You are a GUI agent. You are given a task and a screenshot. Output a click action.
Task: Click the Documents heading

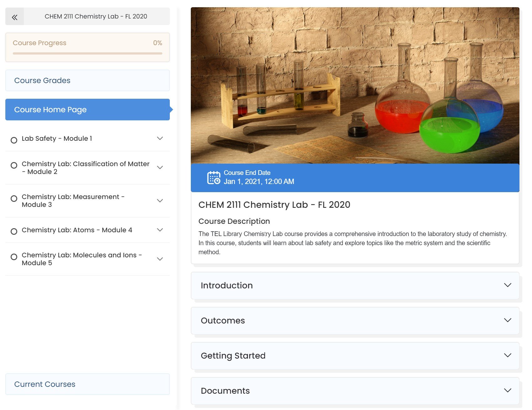[225, 391]
